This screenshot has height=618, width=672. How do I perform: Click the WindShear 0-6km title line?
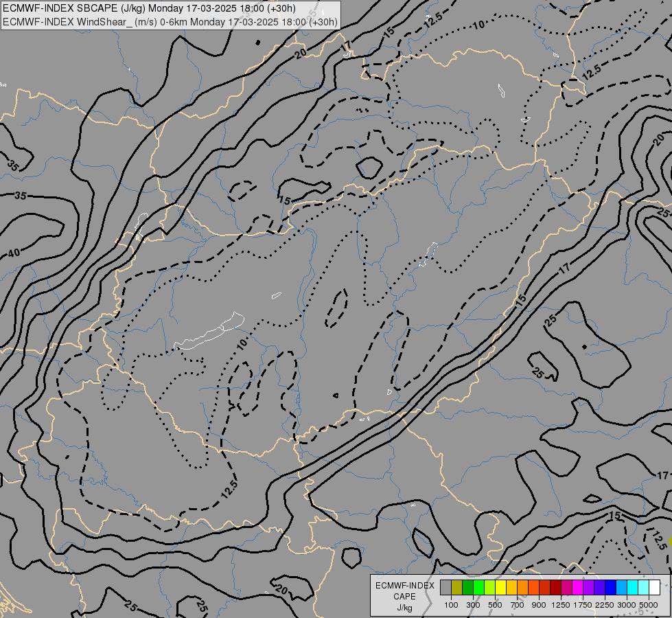pos(170,22)
